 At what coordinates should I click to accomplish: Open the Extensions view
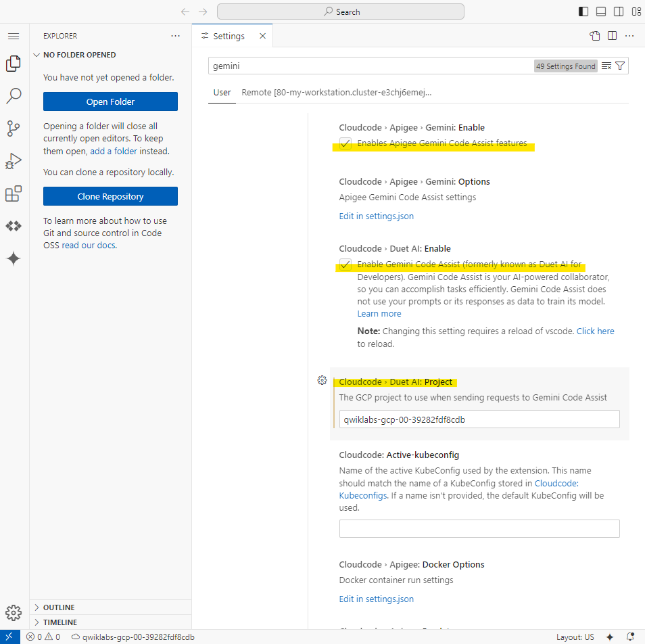point(14,193)
